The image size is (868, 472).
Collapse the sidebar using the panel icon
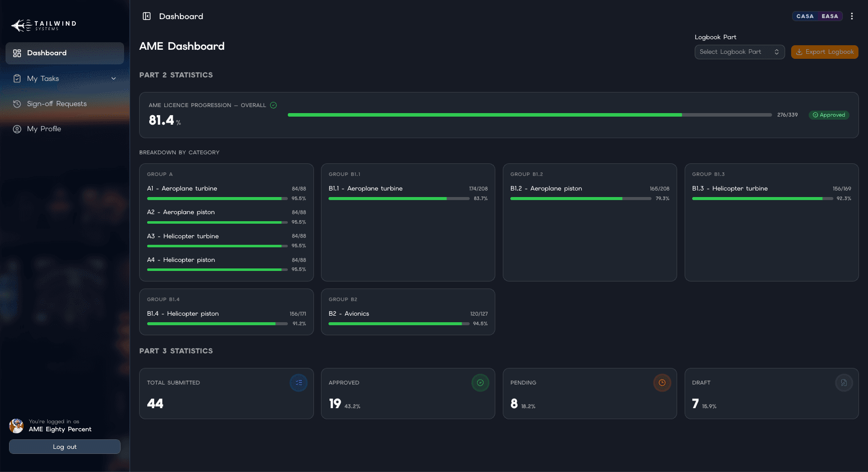147,16
